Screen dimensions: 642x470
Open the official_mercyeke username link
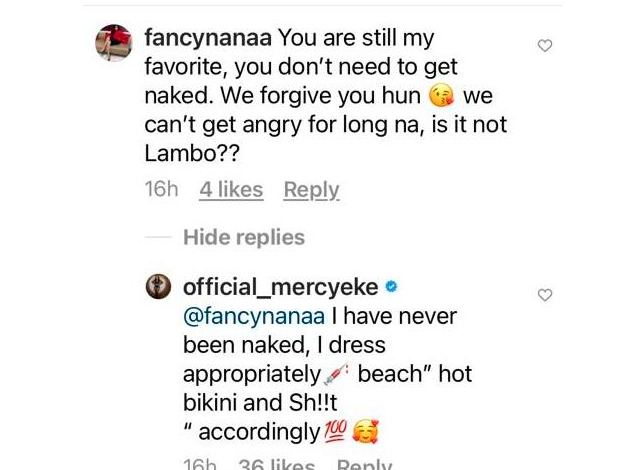281,287
